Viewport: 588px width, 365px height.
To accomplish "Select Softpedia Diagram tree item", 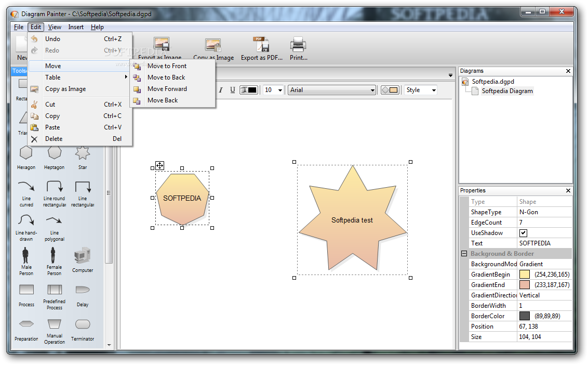I will coord(507,91).
